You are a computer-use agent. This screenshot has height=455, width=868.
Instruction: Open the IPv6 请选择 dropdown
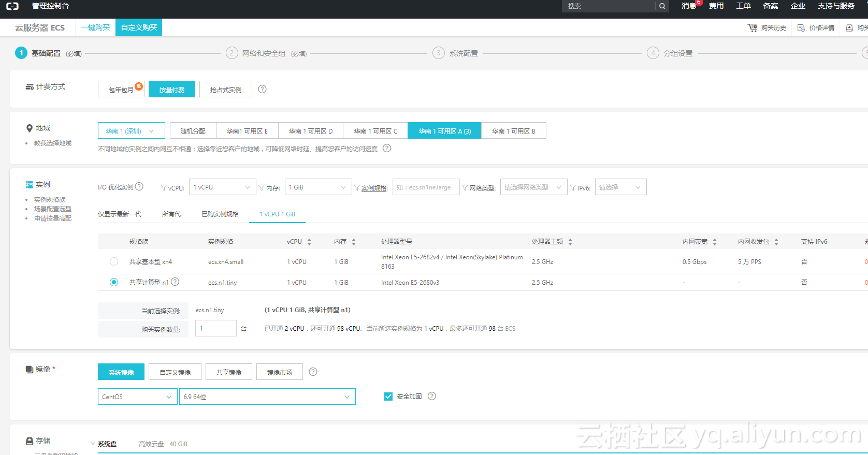620,187
